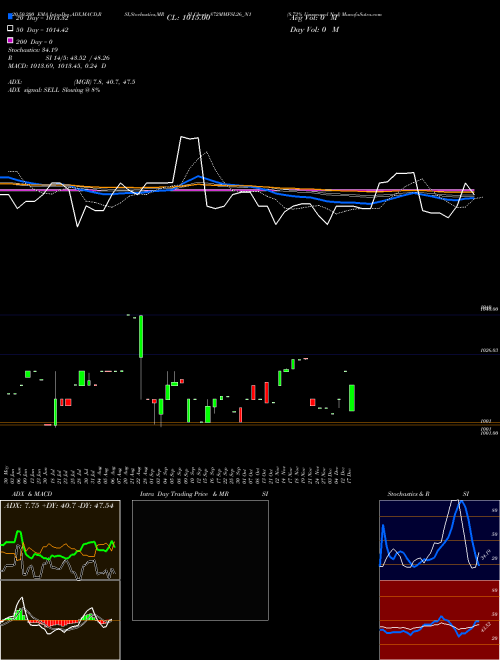
Task: Click the 'Intra Day Trading Price & MR' title
Action: click(184, 494)
